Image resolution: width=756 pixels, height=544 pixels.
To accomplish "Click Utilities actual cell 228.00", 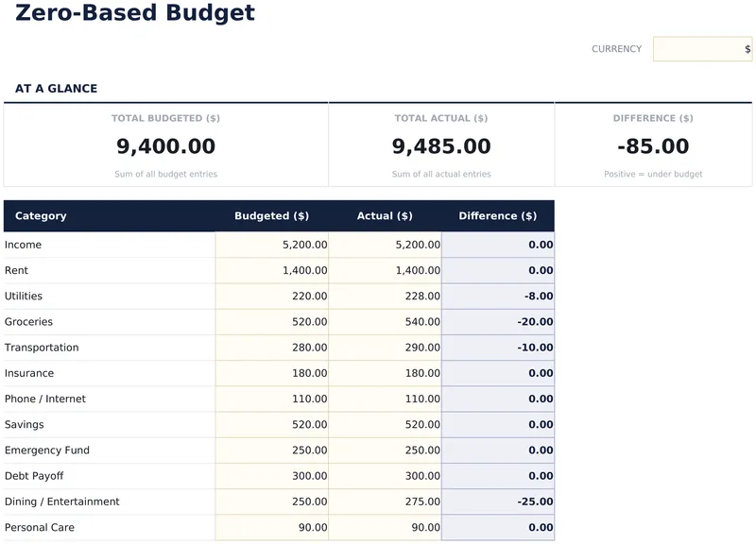I will point(385,297).
